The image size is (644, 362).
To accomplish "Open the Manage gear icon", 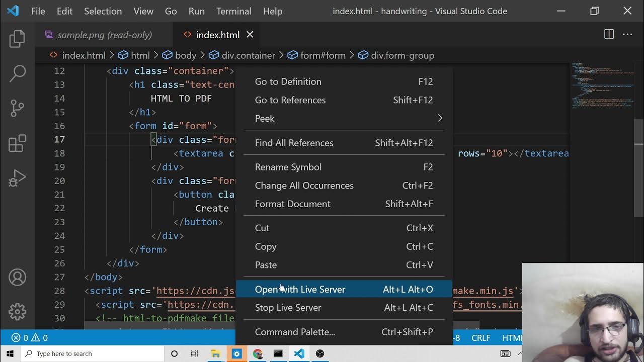I will [x=17, y=312].
